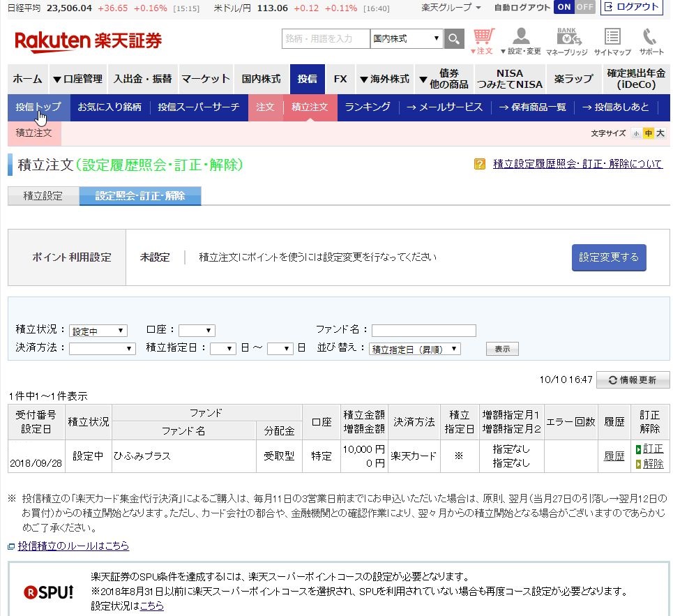The height and width of the screenshot is (616, 673).
Task: Open the 積立状況 dropdown showing 設定中
Action: coord(98,331)
